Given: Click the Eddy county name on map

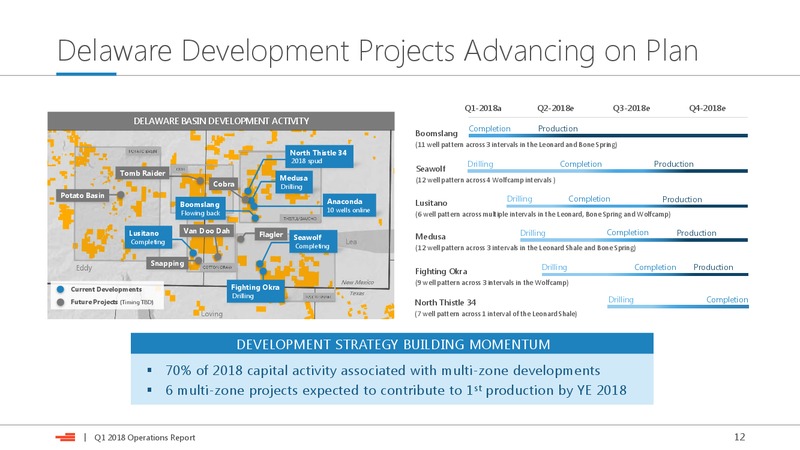Looking at the screenshot, I should (x=84, y=268).
